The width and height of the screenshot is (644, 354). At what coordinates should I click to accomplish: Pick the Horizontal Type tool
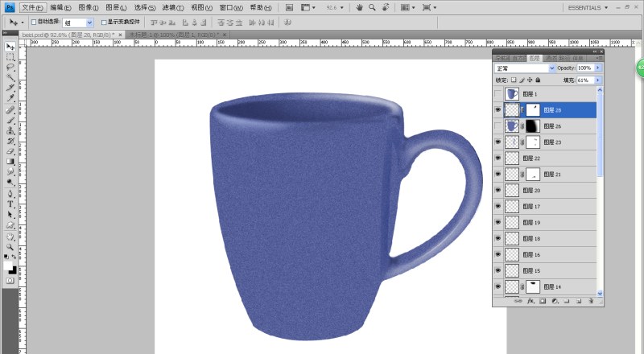pyautogui.click(x=10, y=204)
